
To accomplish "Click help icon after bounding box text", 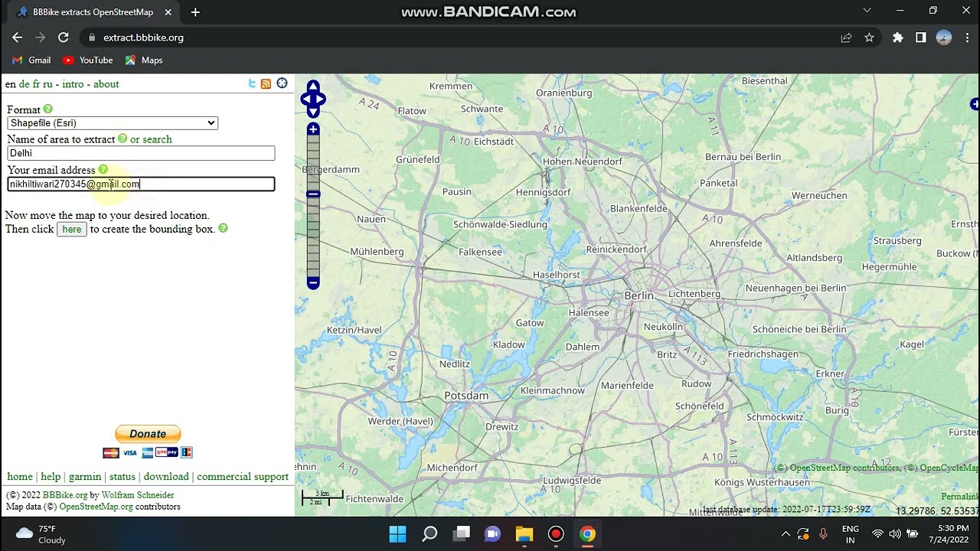I will pos(224,228).
